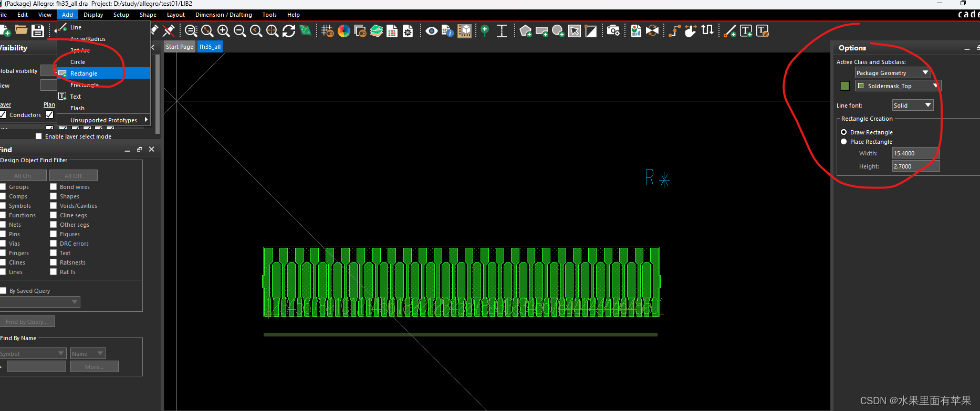Choose the Place Rectangle option
Screen dimensions: 980x411
coord(844,142)
